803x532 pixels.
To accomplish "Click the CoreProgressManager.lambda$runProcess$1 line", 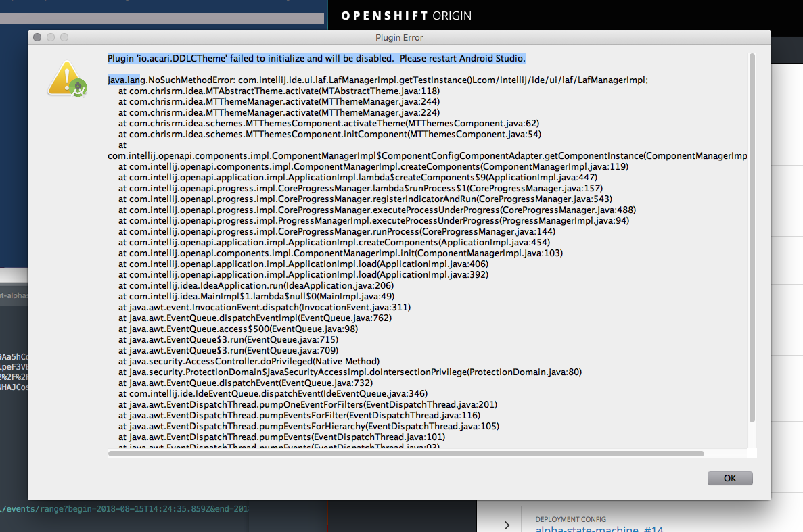I will pyautogui.click(x=361, y=188).
